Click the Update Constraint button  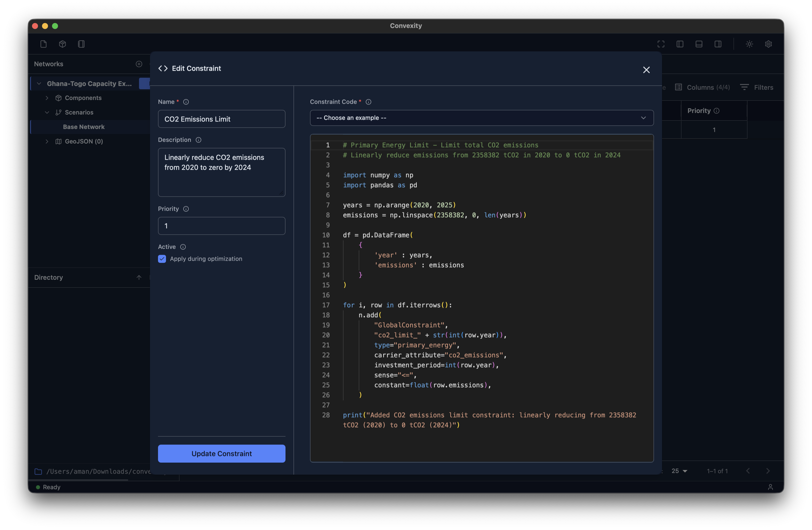point(221,453)
